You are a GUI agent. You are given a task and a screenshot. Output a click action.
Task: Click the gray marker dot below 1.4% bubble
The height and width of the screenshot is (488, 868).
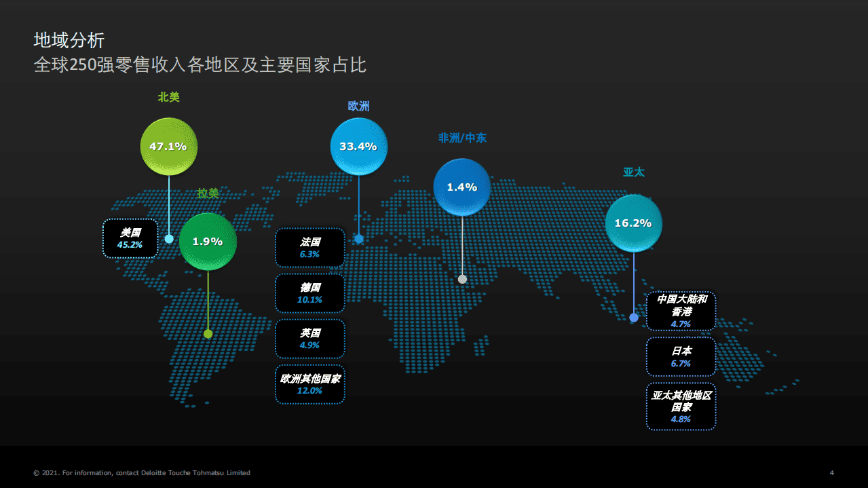pyautogui.click(x=462, y=279)
